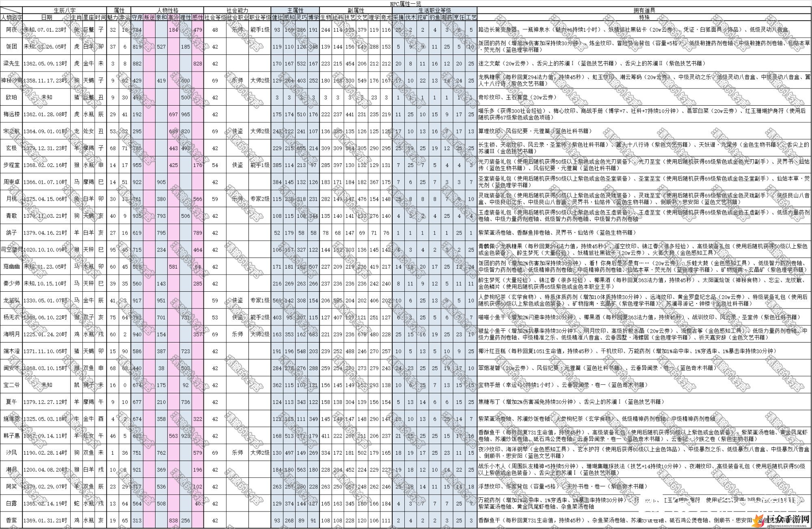The height and width of the screenshot is (529, 812).
Task: Select the "守序" column header
Action: coord(137,17)
